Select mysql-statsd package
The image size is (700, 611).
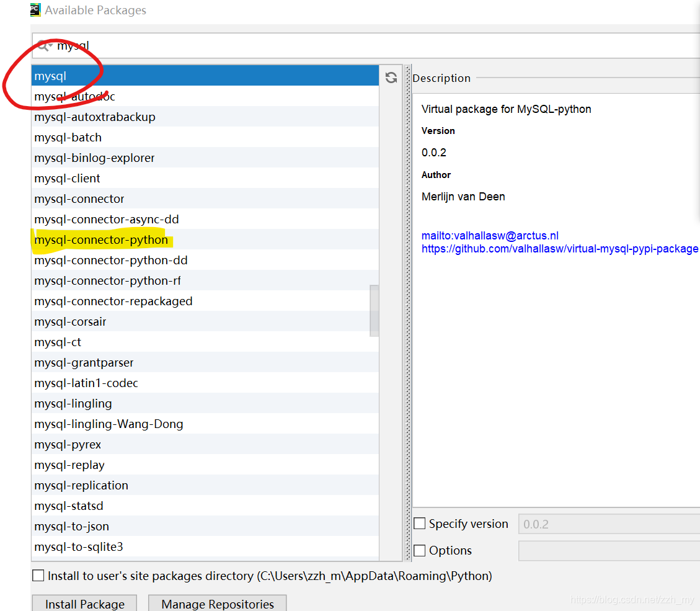coord(205,506)
